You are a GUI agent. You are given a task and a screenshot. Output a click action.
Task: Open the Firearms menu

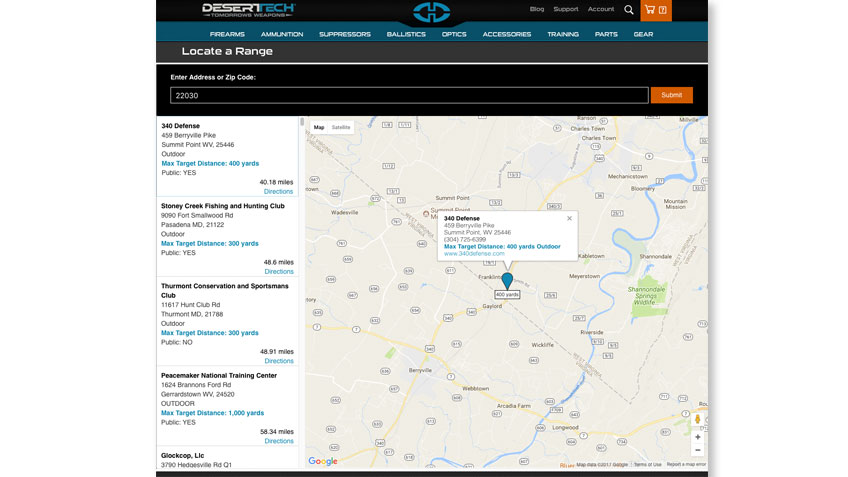coord(227,34)
